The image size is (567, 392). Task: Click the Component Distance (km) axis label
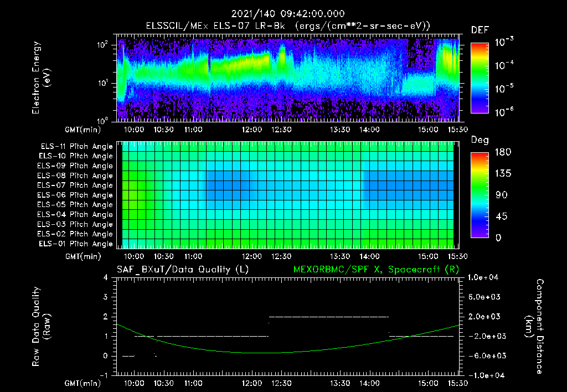tap(534, 327)
